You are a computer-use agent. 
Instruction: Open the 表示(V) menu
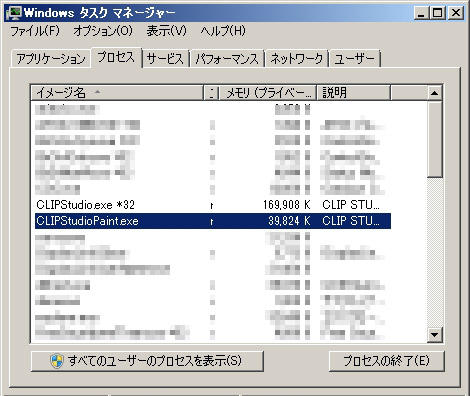[166, 31]
